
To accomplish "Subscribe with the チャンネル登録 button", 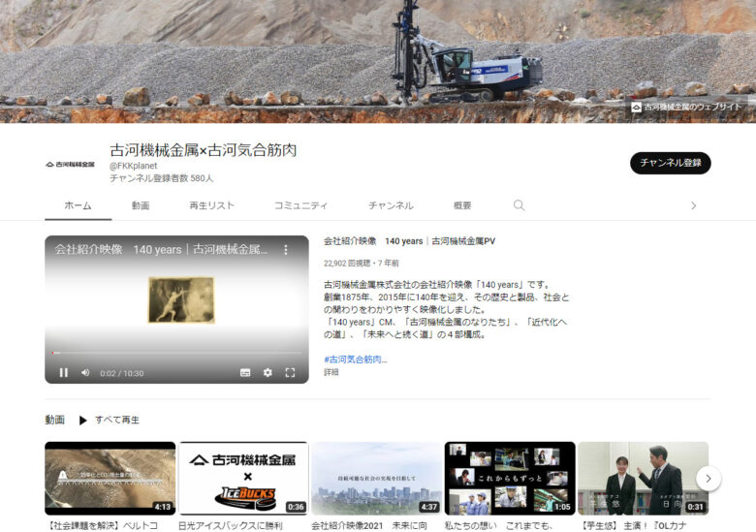I will click(x=670, y=163).
